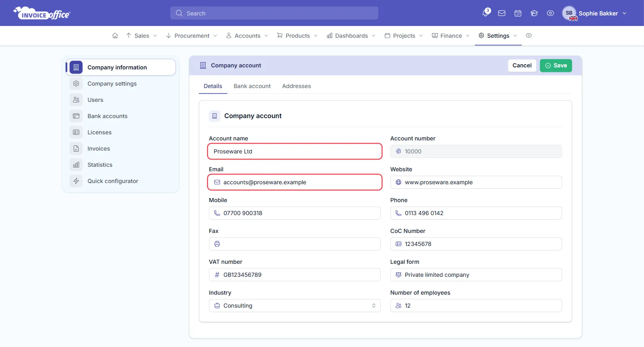Open the Users sidebar icon
Screen dimensions: 644x347
pyautogui.click(x=76, y=100)
